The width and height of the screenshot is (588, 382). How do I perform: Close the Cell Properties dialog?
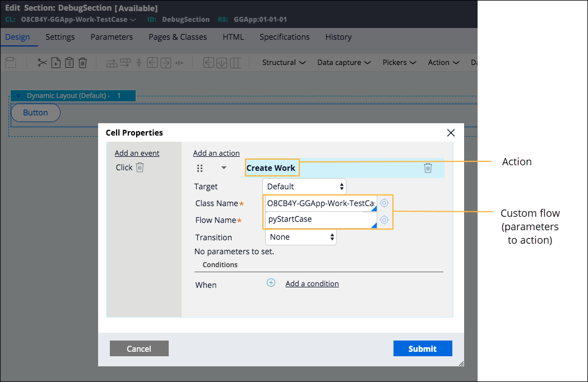(x=451, y=133)
